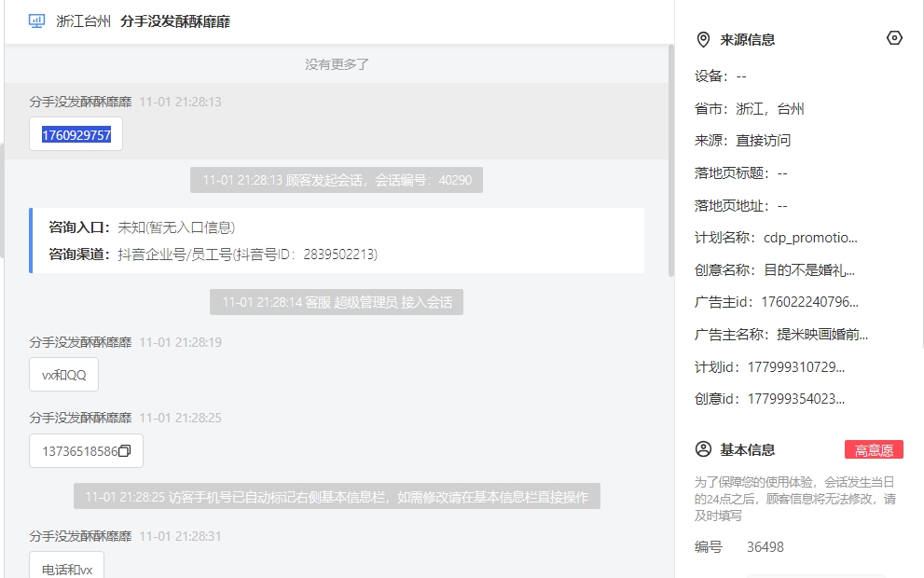Click the 创意名称 目的不是婚礼... value
924x578 pixels.
coord(809,269)
